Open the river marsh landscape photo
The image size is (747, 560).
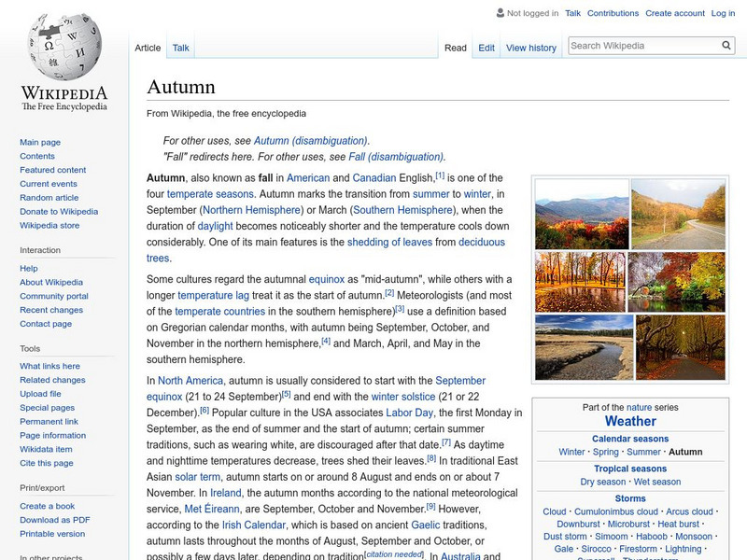pyautogui.click(x=585, y=347)
